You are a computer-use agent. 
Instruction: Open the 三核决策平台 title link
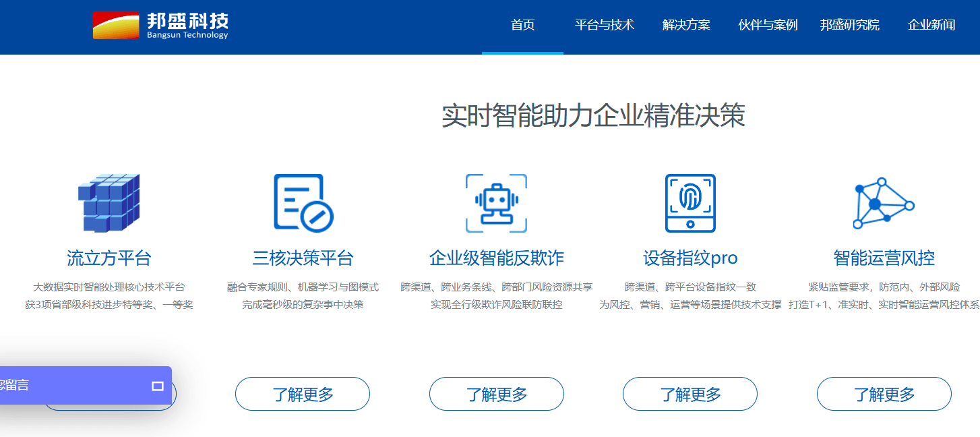[303, 258]
